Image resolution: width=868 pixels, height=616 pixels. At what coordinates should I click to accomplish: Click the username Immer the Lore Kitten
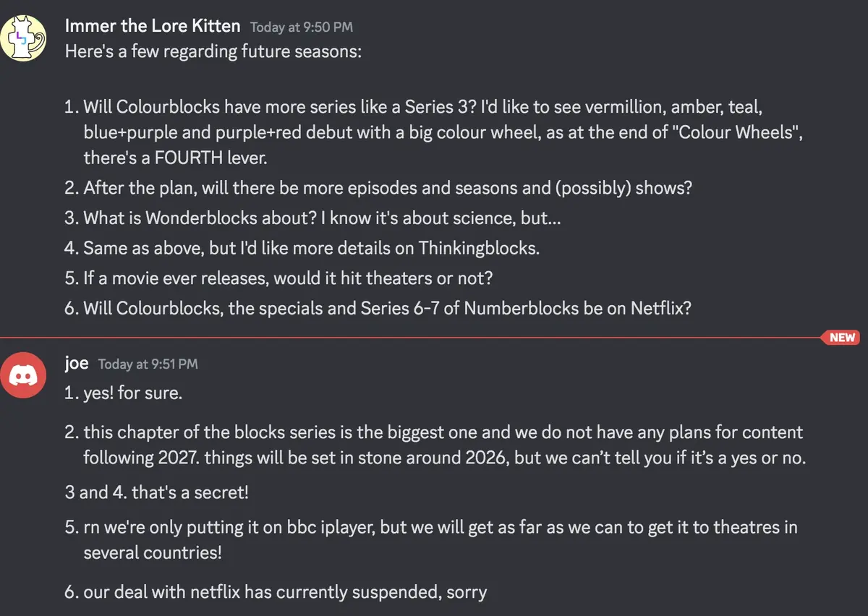tap(152, 25)
